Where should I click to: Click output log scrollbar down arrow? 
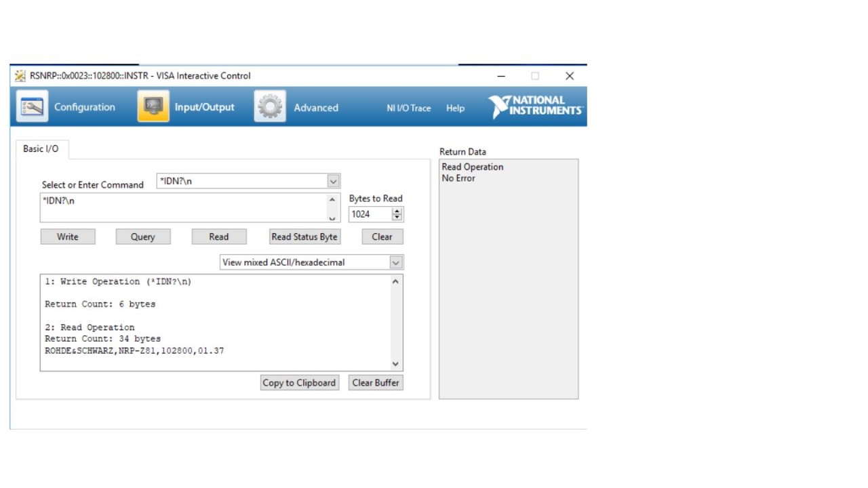point(396,364)
